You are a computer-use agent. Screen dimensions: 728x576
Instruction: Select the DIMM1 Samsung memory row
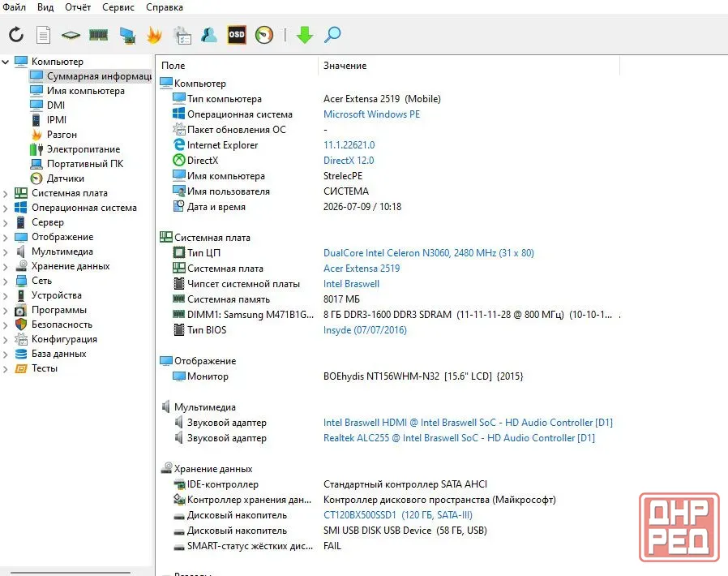click(389, 315)
